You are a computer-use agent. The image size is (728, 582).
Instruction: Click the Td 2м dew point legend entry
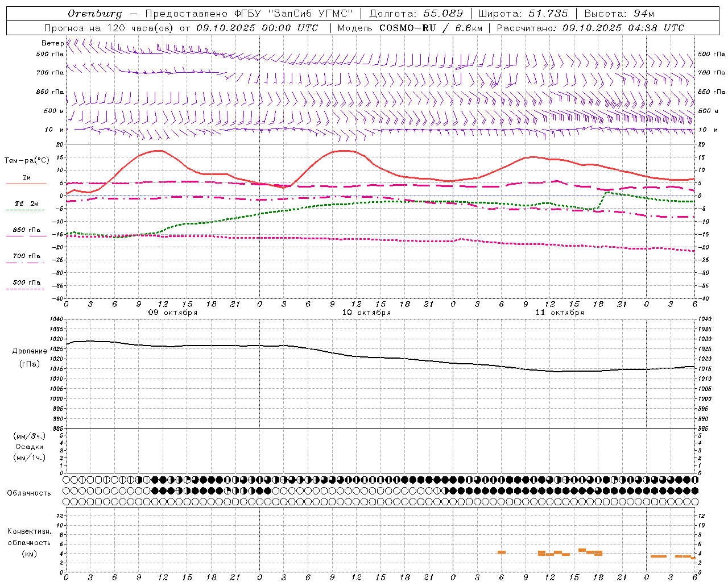coord(27,203)
